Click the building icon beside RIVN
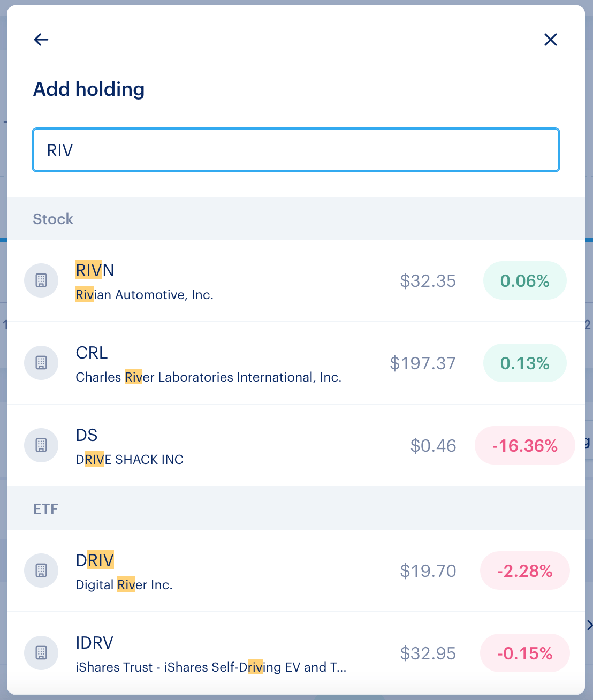 pyautogui.click(x=41, y=280)
